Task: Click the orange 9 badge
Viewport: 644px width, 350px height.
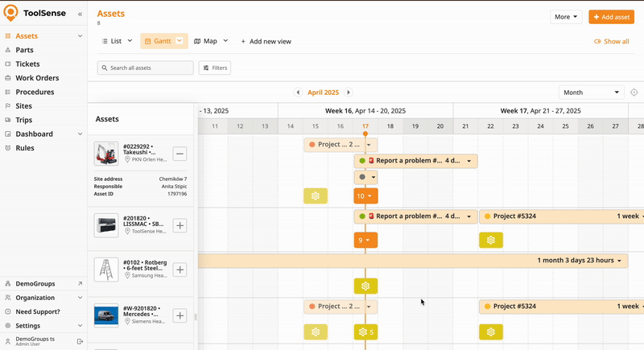Action: click(x=365, y=240)
